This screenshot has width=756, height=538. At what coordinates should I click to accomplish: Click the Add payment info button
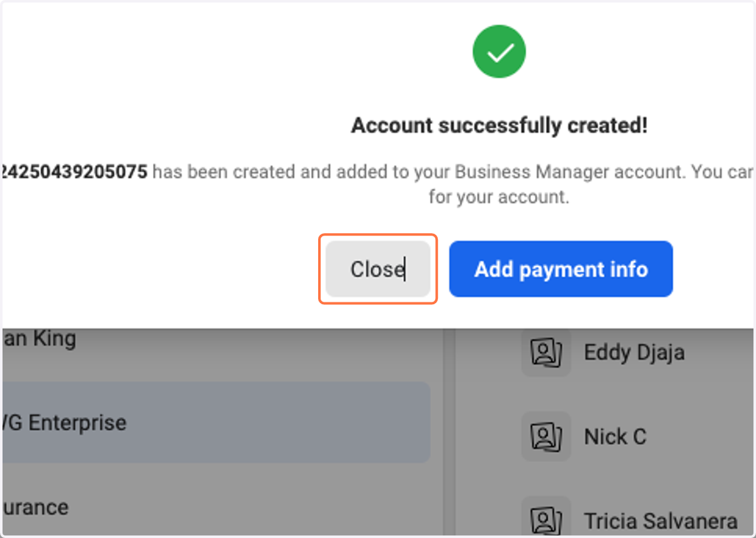tap(561, 269)
